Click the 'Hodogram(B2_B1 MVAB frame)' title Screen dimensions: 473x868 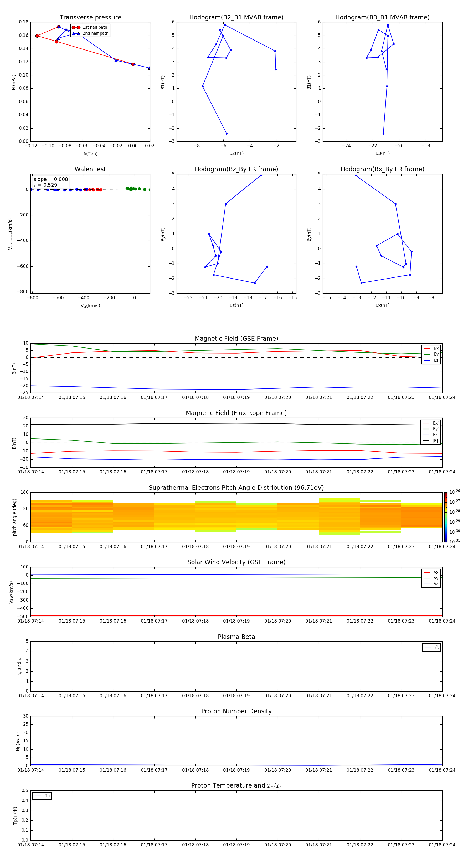point(236,18)
